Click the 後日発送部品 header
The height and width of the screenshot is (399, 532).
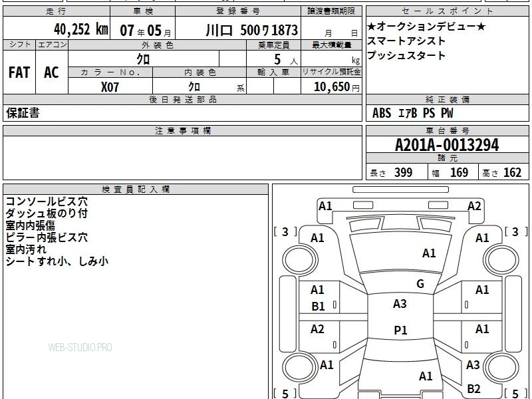pyautogui.click(x=182, y=99)
